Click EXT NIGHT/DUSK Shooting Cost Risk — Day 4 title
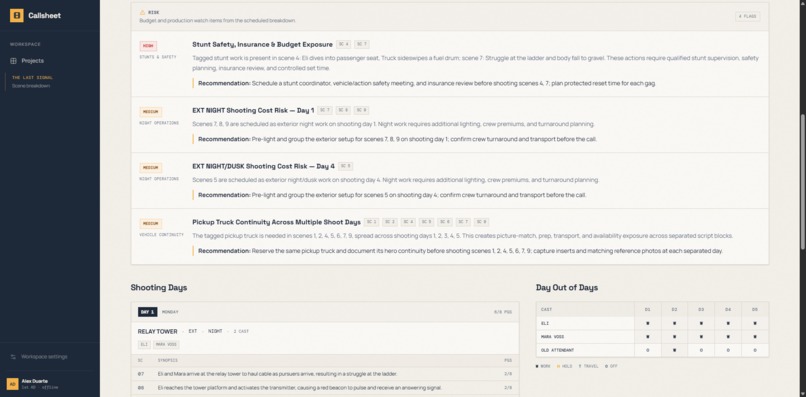 (263, 166)
